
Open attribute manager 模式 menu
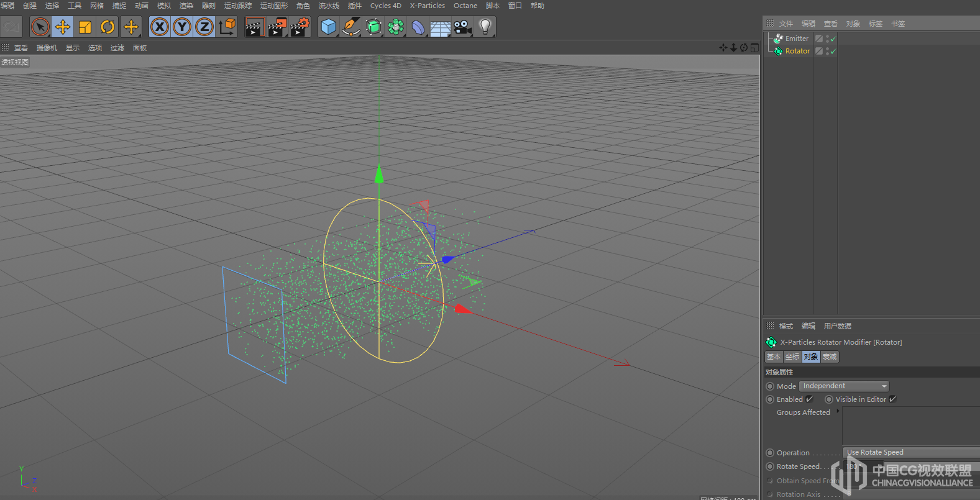pos(786,326)
